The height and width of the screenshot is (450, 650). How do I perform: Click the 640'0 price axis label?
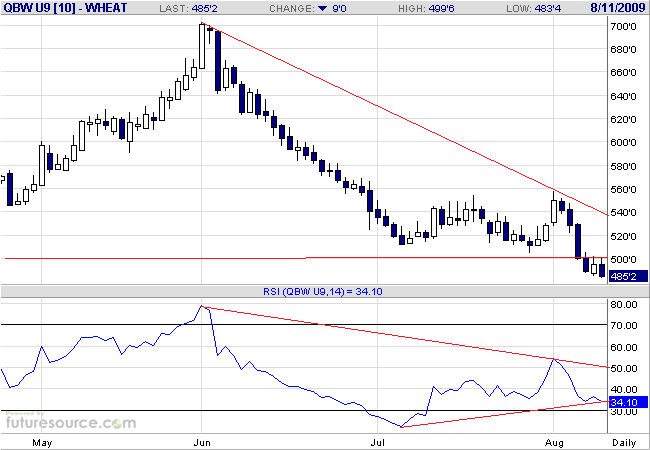(x=623, y=97)
